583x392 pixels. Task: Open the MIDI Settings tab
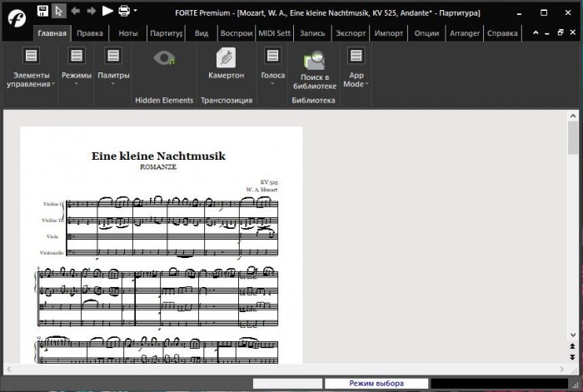pos(274,33)
